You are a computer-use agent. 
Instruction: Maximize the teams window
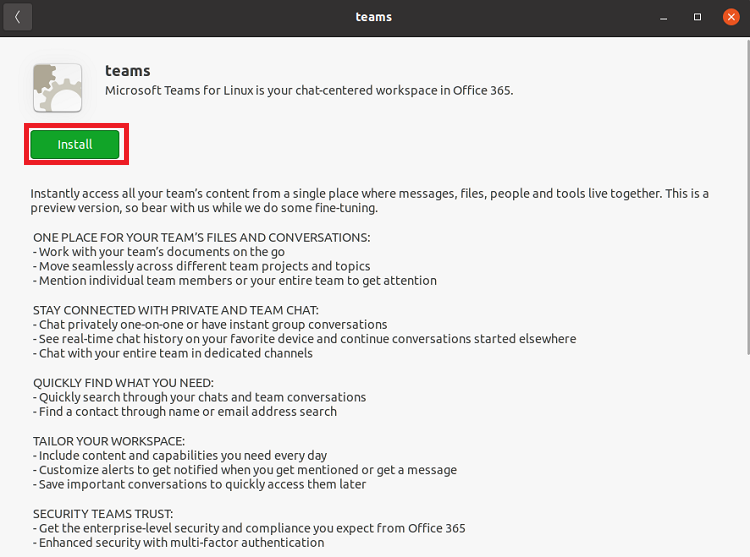click(x=697, y=17)
